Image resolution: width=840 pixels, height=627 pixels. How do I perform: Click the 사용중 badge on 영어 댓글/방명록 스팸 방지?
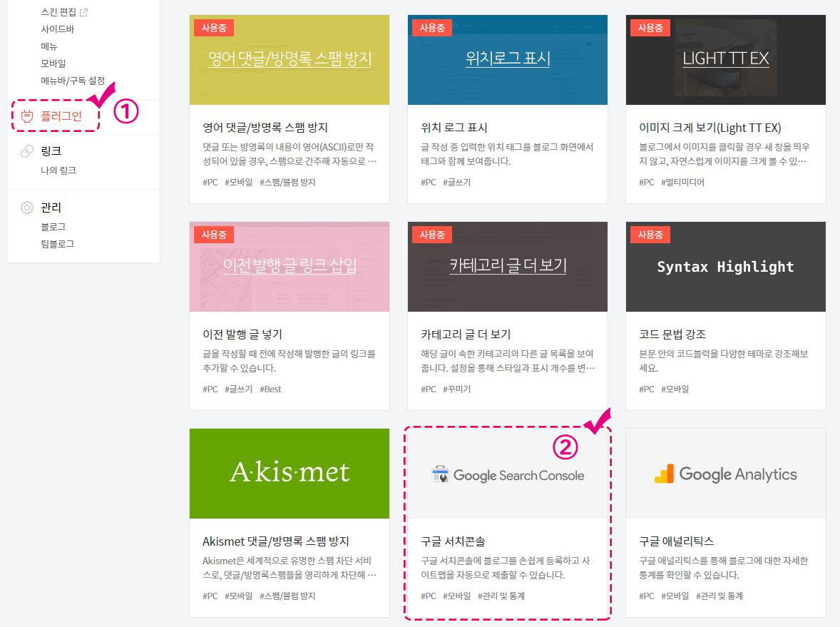tap(214, 28)
